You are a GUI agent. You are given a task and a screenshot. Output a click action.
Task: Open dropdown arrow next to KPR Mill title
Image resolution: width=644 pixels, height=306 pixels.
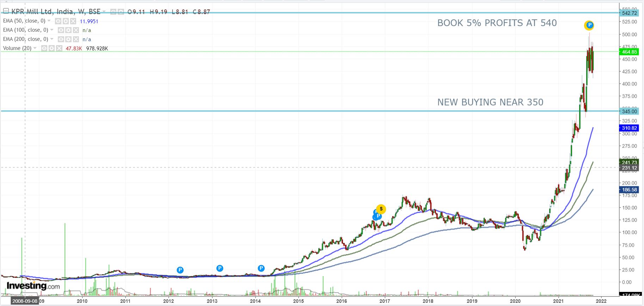point(104,11)
